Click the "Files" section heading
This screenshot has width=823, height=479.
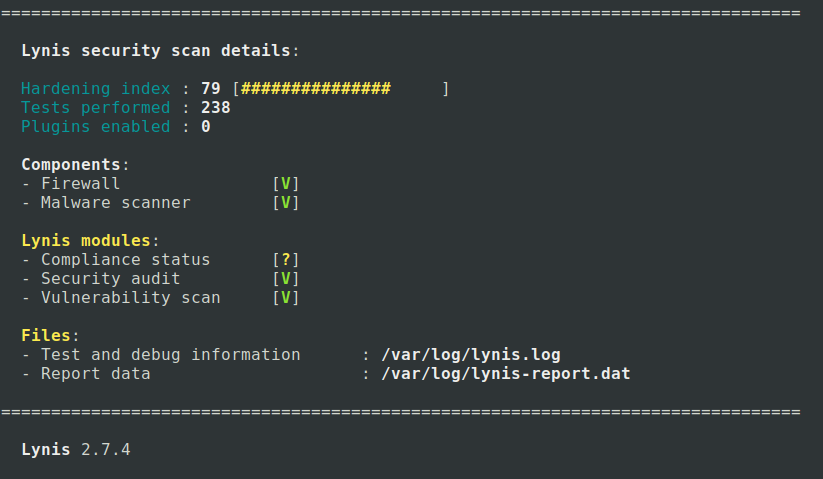pos(48,335)
